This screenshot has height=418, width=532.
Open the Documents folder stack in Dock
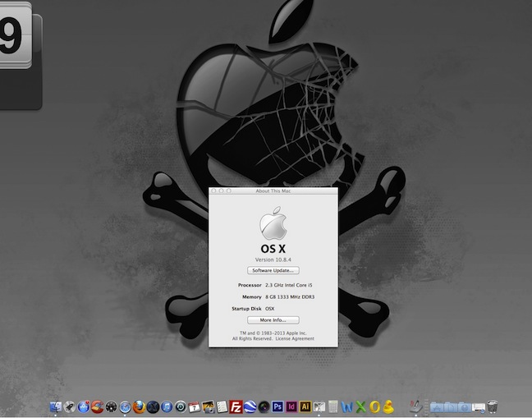click(x=452, y=407)
